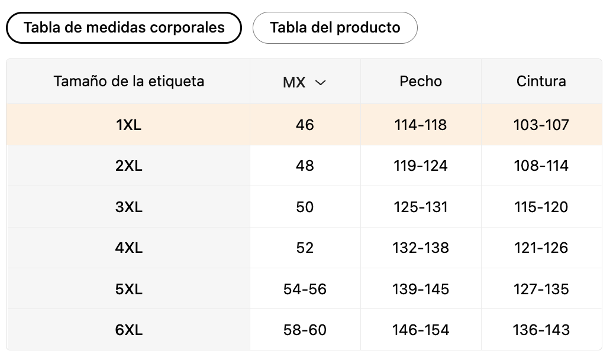Click the Pecho column header
Screen dimensions: 613x364
(421, 81)
